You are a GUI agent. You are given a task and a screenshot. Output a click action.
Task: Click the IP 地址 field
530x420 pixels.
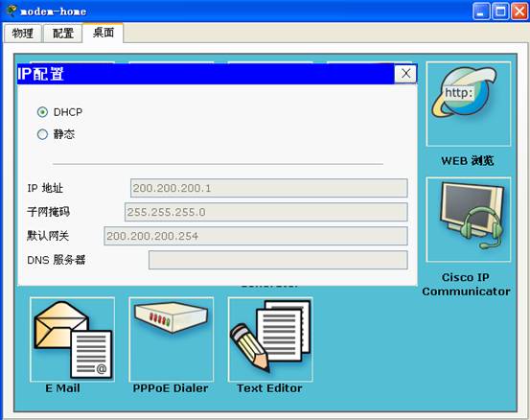(x=268, y=188)
